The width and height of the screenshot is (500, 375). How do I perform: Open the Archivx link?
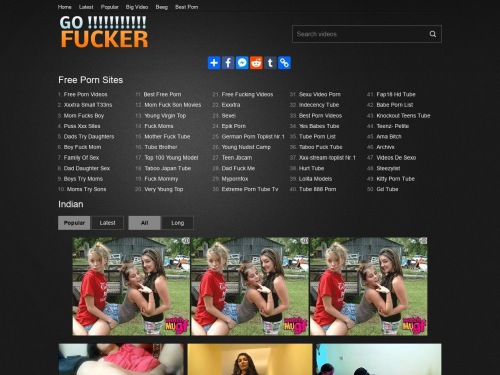385,147
